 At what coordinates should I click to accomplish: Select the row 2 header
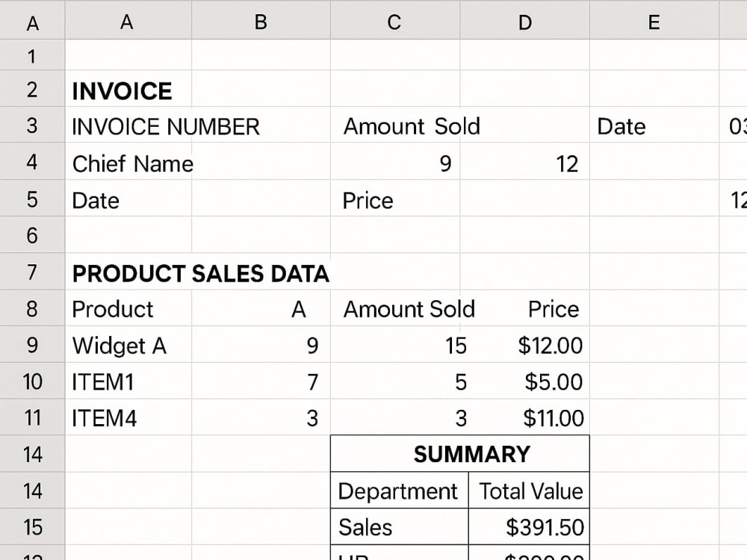click(32, 90)
